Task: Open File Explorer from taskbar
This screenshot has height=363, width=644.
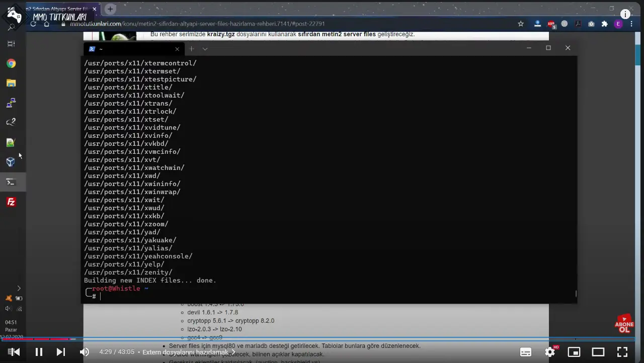Action: pos(11,83)
